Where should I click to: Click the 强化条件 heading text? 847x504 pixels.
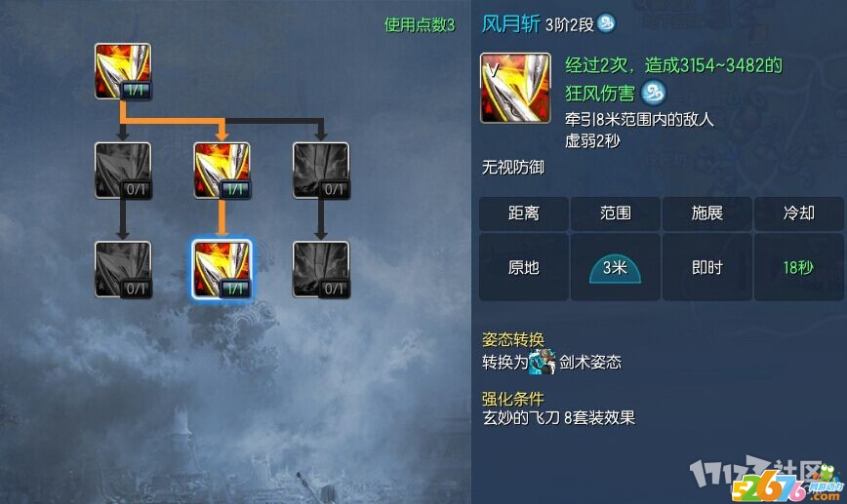tap(512, 399)
